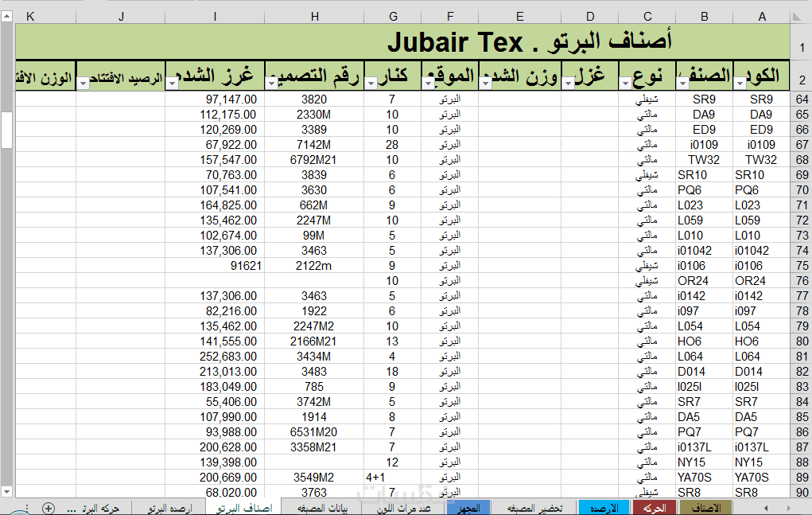Screen dimensions: 812x515
Task: Select row 89 header
Action: pos(802,477)
